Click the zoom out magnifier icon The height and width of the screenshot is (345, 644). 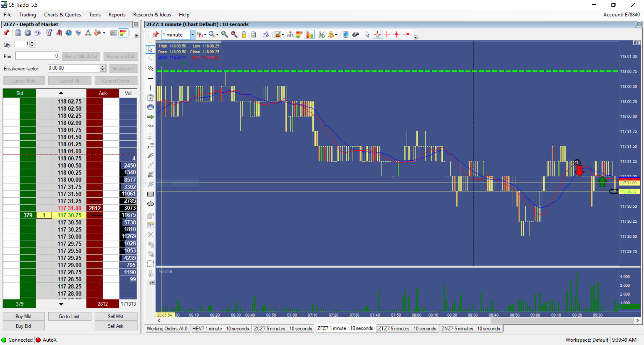[234, 34]
